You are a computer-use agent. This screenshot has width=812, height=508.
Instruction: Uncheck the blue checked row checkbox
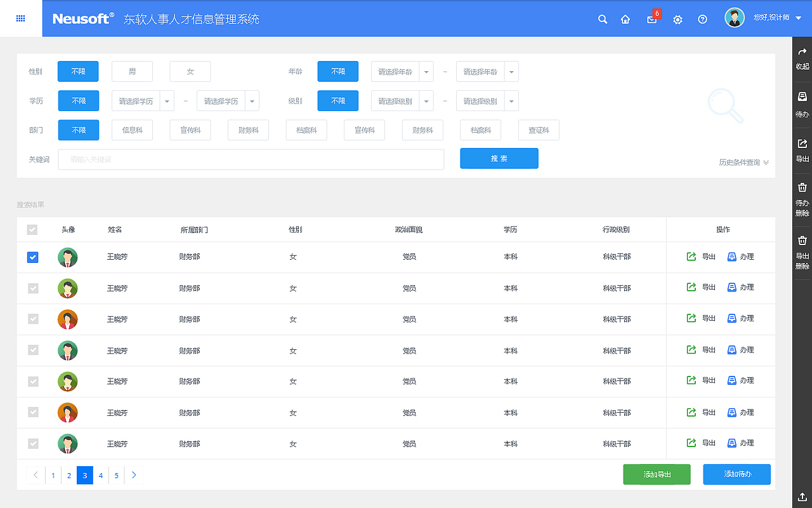[32, 257]
